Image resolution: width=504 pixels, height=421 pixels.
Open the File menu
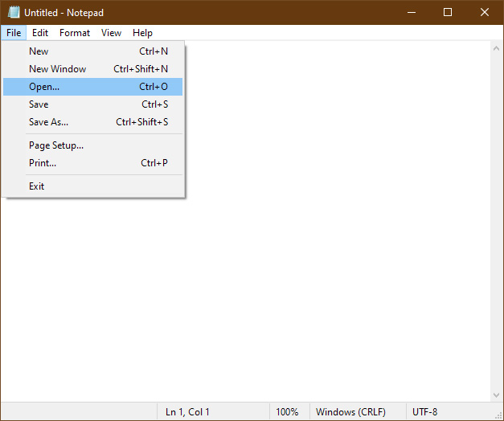click(x=14, y=33)
